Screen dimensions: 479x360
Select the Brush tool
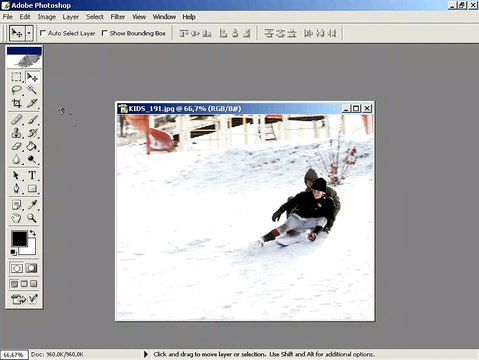(32, 120)
